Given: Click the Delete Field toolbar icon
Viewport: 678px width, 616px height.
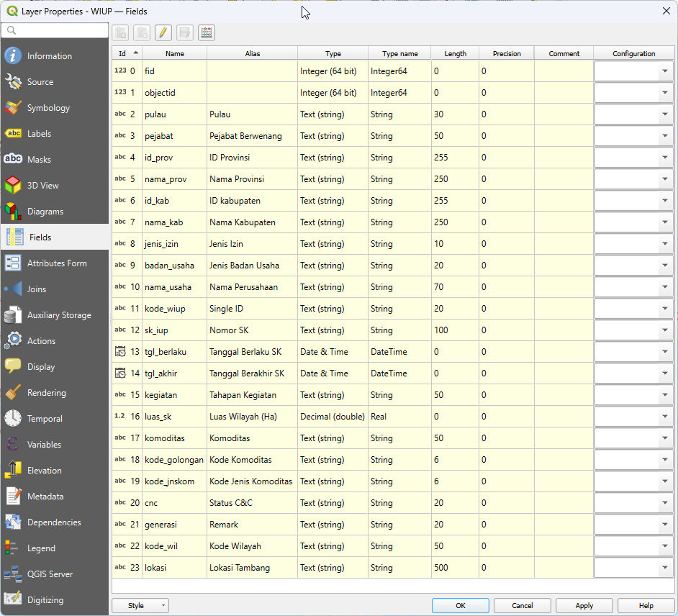Looking at the screenshot, I should (x=142, y=32).
